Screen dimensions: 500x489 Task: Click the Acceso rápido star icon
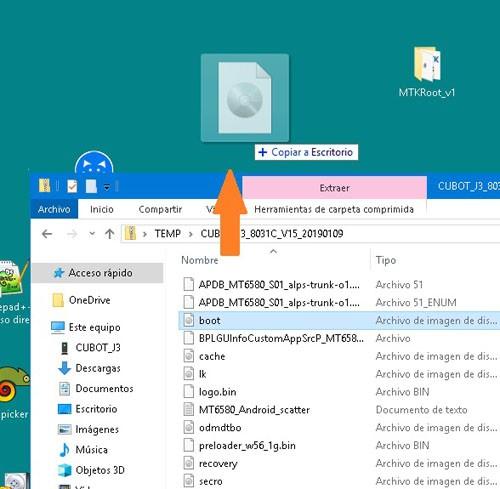(59, 273)
